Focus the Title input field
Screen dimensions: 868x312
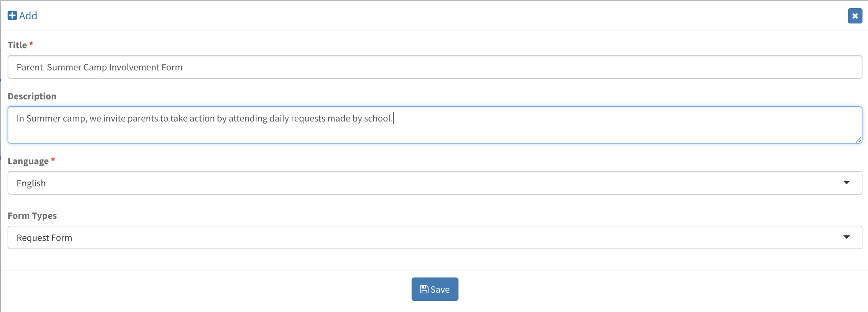[x=434, y=67]
